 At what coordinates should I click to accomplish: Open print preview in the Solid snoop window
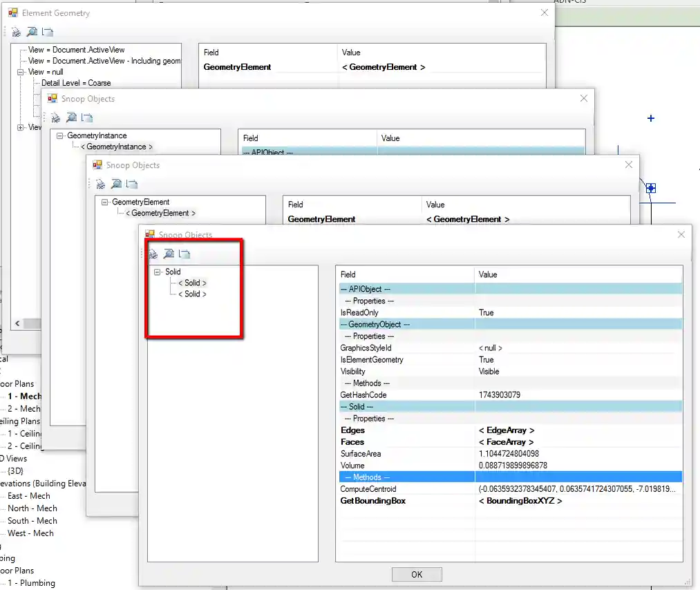click(x=168, y=254)
